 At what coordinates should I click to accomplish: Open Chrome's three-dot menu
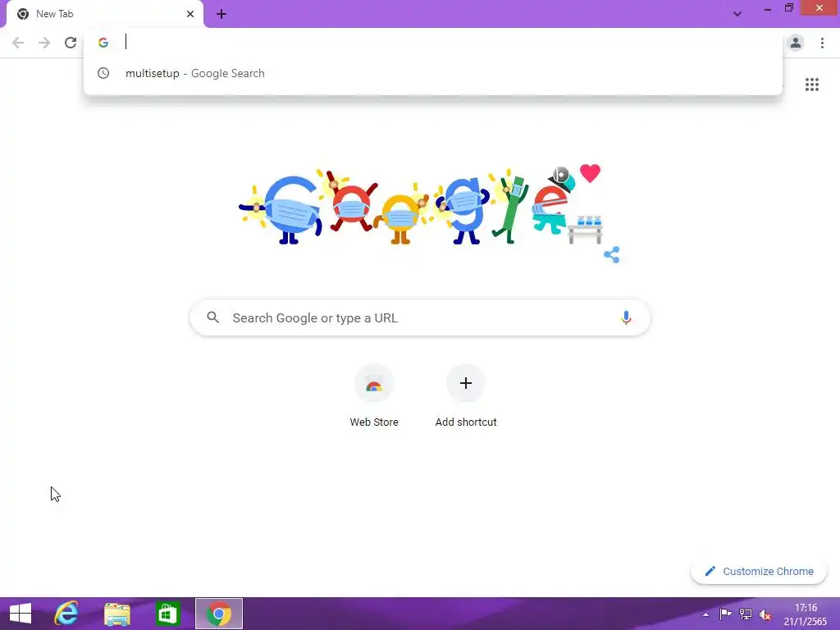822,43
